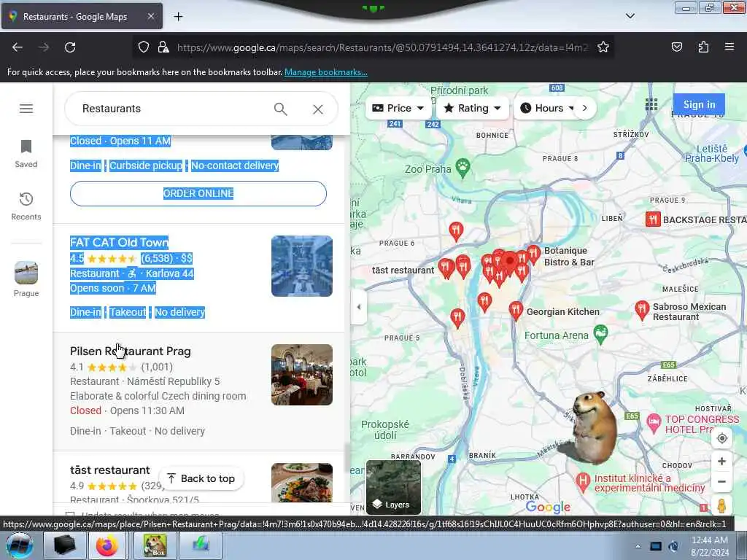Screen dimensions: 747x560
Task: Click the Botanique Bistro & Bar pin
Action: tap(533, 254)
